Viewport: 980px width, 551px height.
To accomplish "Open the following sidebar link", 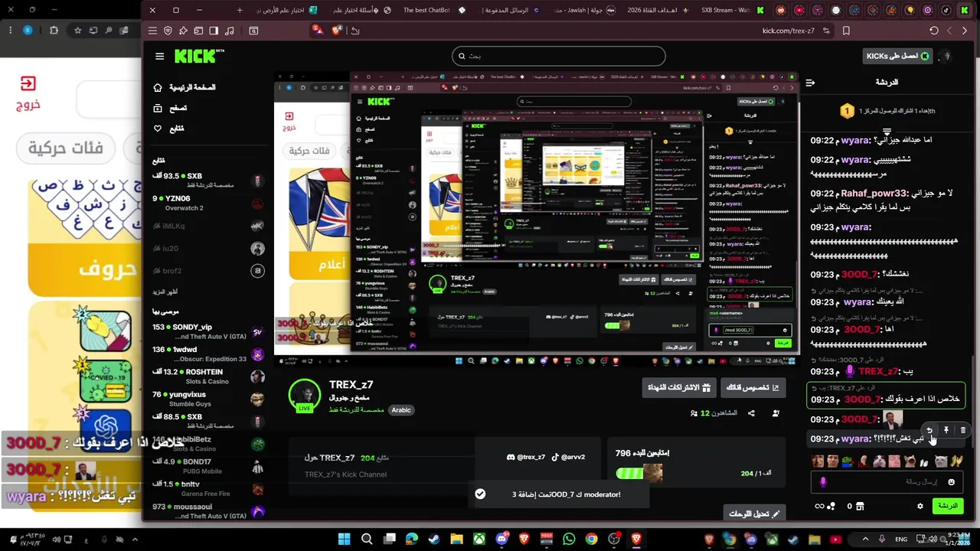I will (168, 129).
